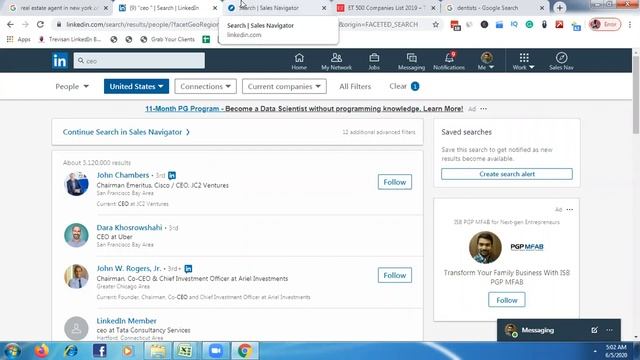This screenshot has width=640, height=360.
Task: Open LinkedIn Home icon
Action: tap(299, 61)
